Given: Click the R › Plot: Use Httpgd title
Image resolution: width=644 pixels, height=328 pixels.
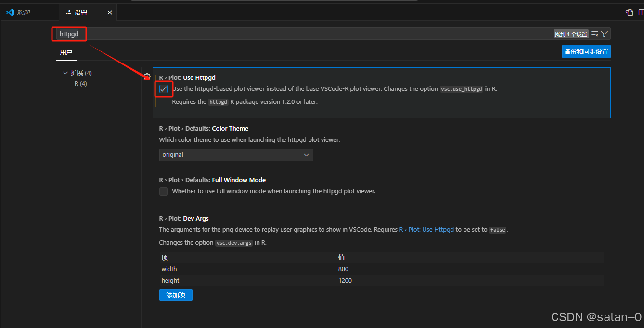Looking at the screenshot, I should [187, 77].
